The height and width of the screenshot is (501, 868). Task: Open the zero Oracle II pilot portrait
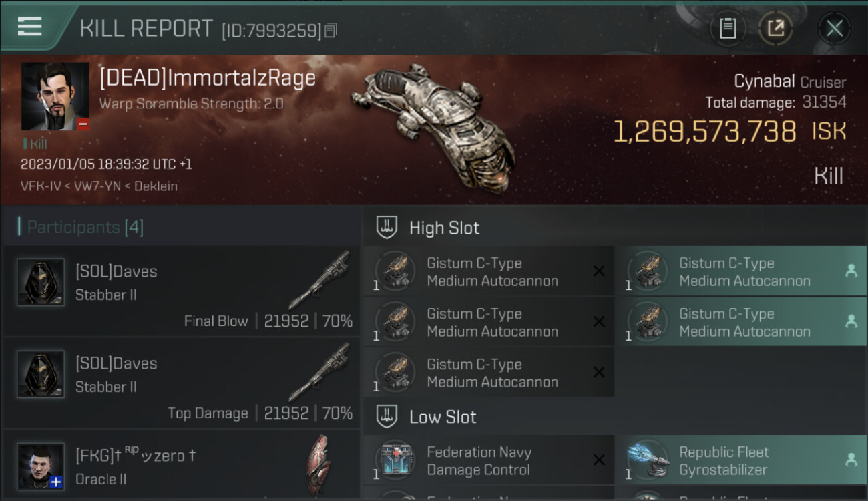41,466
